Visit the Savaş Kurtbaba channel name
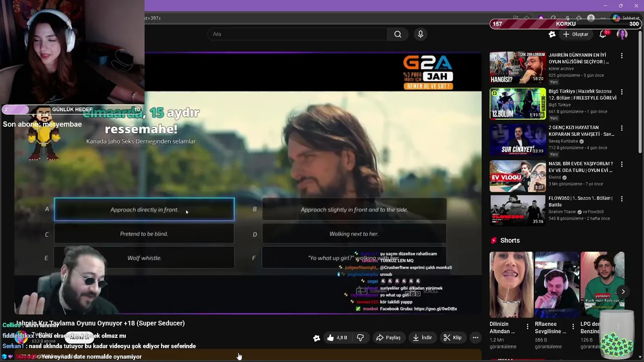 click(563, 141)
